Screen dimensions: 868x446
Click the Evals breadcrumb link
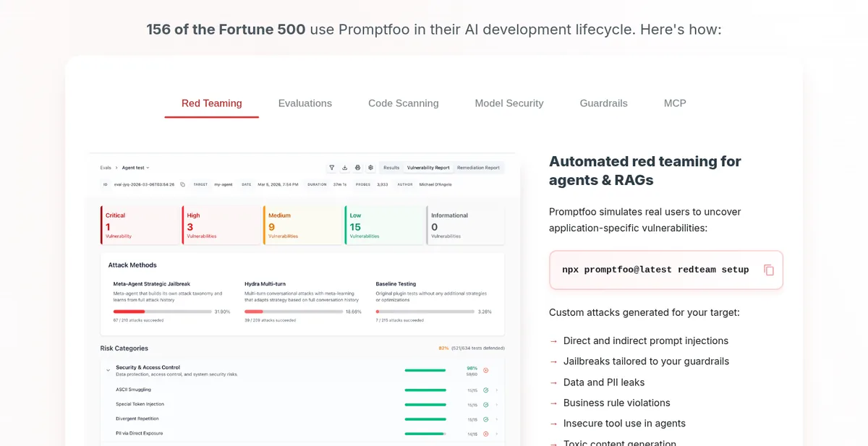106,168
